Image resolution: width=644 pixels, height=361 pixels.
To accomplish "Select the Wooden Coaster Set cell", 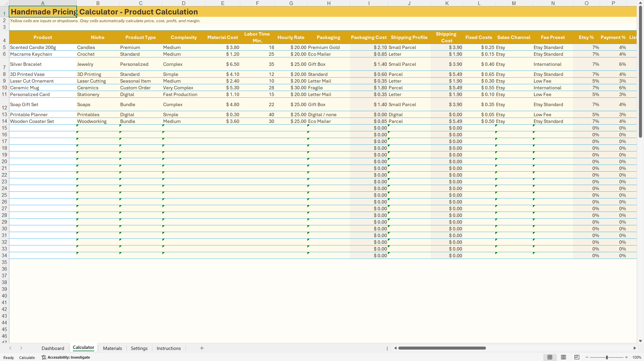I will [43, 121].
